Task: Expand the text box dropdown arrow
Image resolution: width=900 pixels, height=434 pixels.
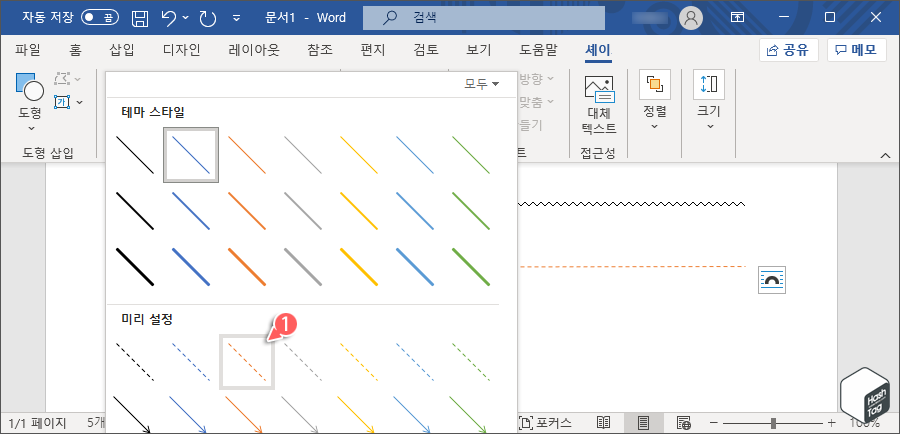Action: 79,102
